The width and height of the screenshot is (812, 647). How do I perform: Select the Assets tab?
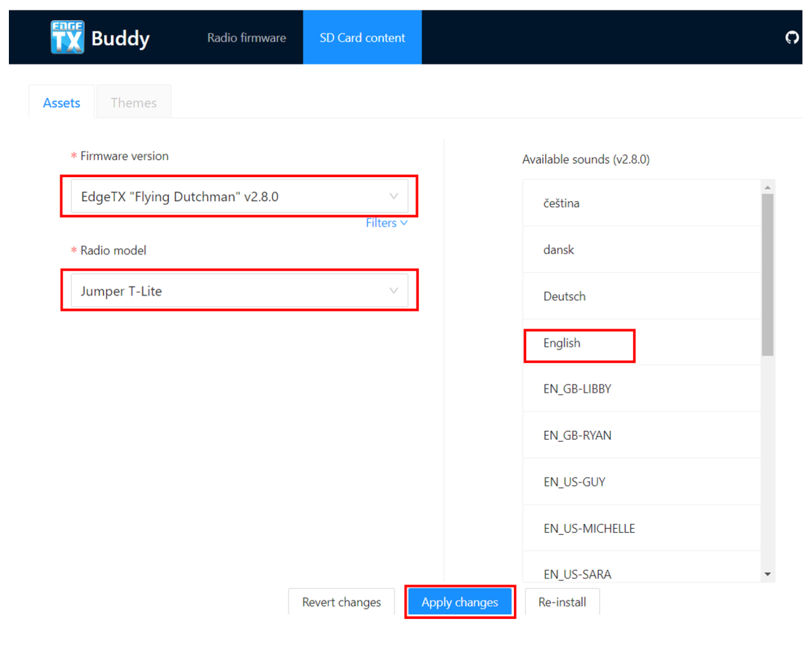[x=62, y=103]
